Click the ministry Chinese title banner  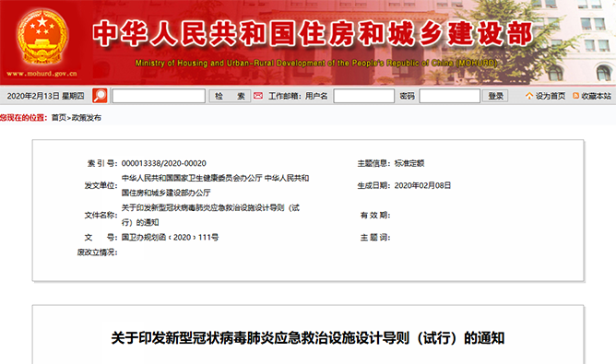[x=313, y=33]
